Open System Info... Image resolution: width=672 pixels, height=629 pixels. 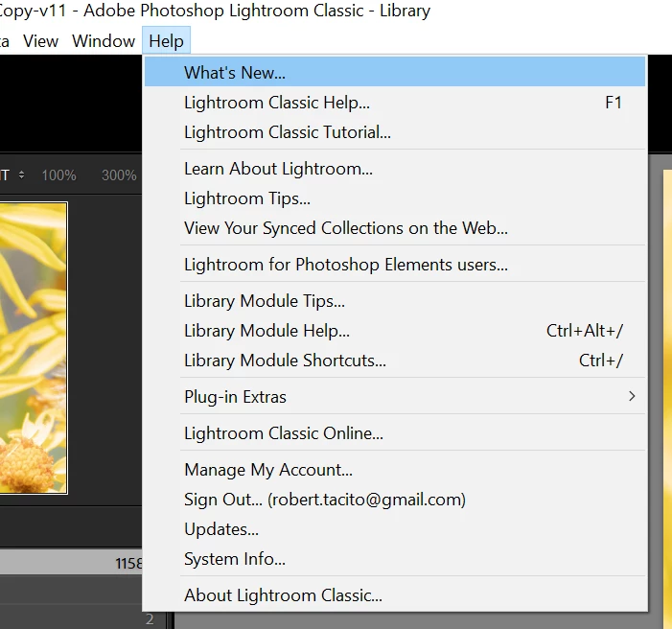point(395,559)
